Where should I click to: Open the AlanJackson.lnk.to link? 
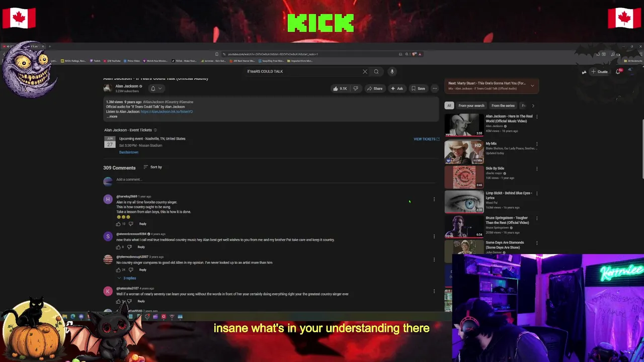point(167,112)
